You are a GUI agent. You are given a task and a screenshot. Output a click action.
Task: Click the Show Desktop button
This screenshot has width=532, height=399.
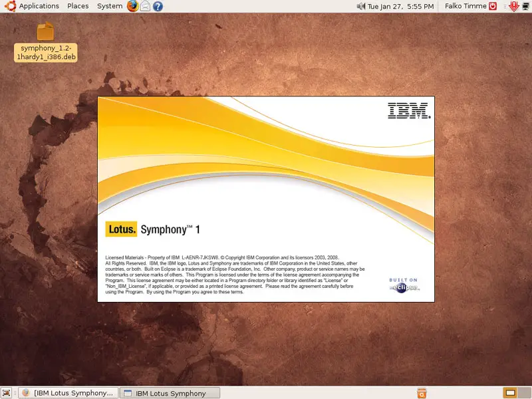pyautogui.click(x=7, y=393)
